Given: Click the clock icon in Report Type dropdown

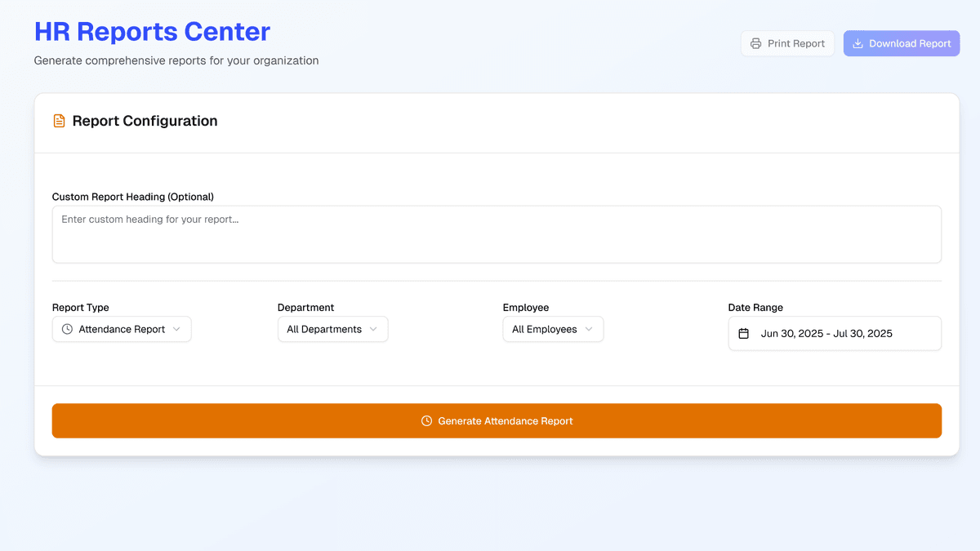Looking at the screenshot, I should click(x=67, y=329).
